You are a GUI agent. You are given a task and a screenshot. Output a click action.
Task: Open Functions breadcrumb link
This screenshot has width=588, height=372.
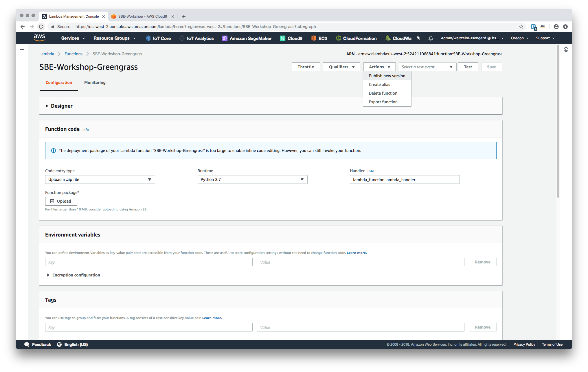(x=73, y=54)
